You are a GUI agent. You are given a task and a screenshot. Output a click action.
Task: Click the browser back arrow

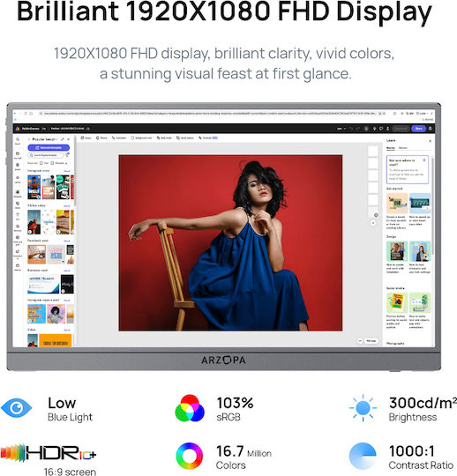coord(16,114)
